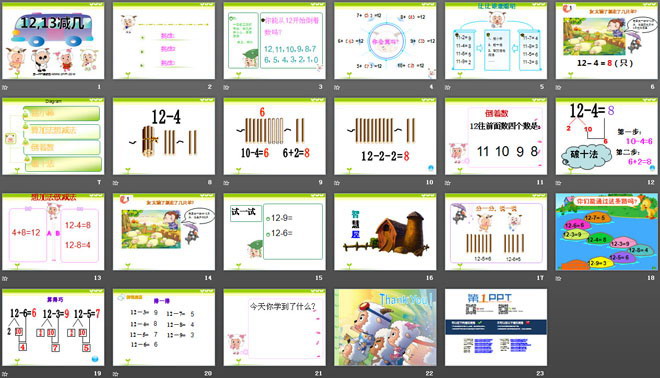Click the animation star icon under slide 20
The image size is (660, 378).
[116, 374]
